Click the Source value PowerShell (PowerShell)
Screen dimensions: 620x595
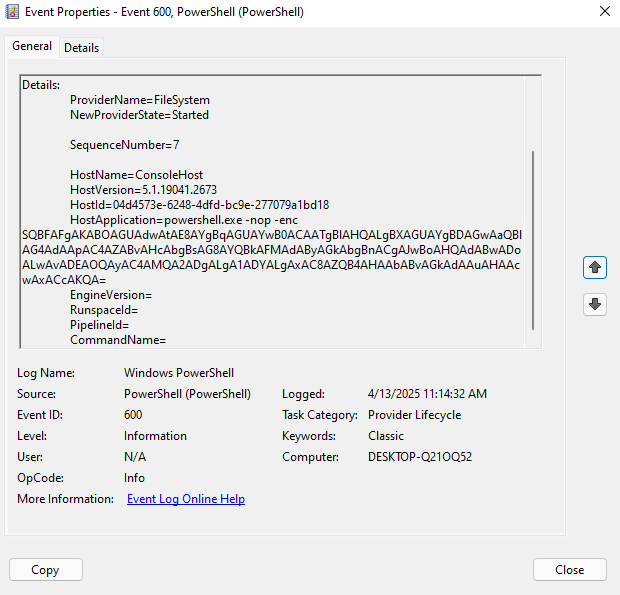tap(187, 394)
